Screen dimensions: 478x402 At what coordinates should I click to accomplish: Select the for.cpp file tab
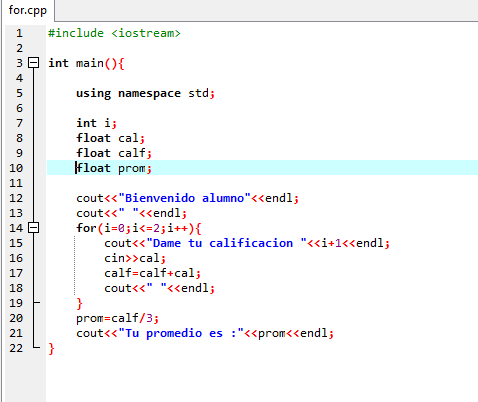tap(28, 10)
